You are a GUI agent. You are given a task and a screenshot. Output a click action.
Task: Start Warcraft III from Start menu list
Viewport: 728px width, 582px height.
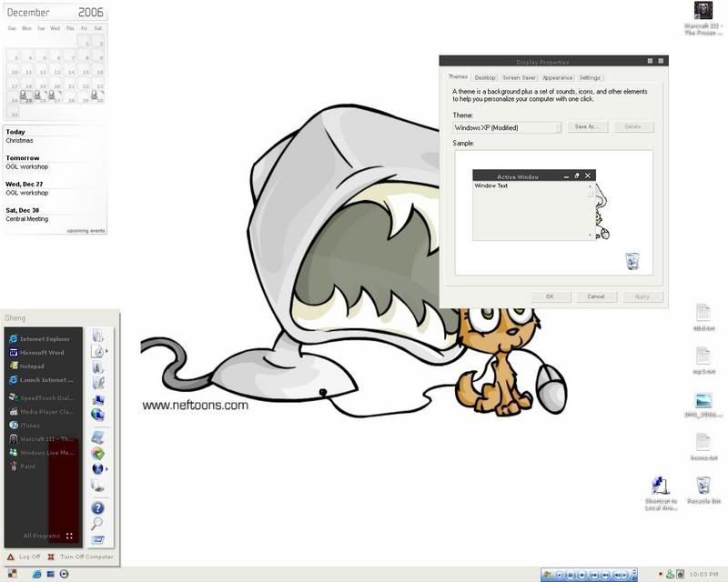click(41, 439)
